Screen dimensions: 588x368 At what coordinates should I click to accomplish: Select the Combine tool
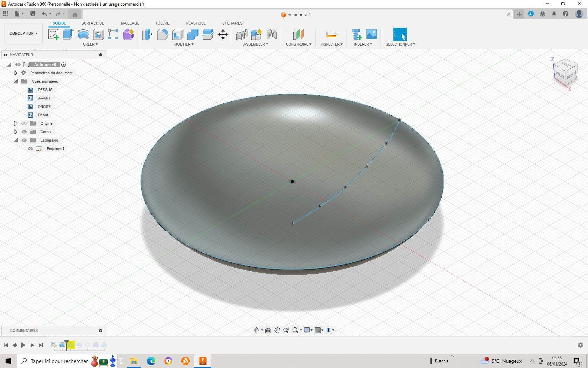coord(193,34)
